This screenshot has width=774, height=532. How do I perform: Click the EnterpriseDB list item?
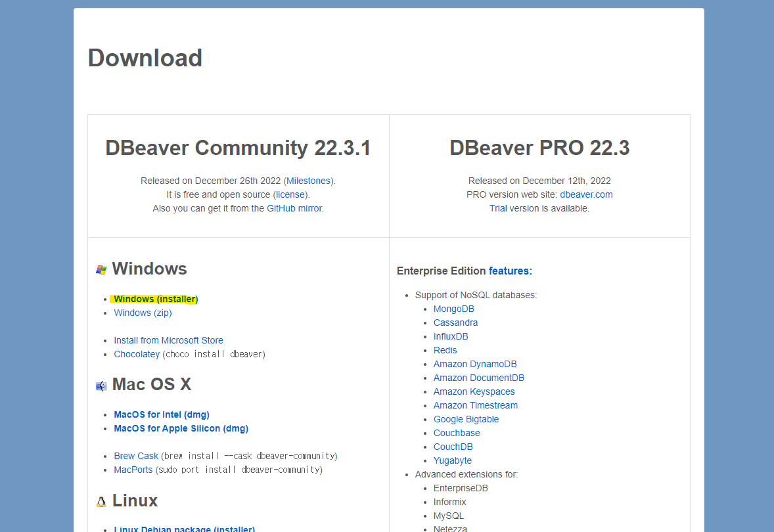(x=461, y=489)
